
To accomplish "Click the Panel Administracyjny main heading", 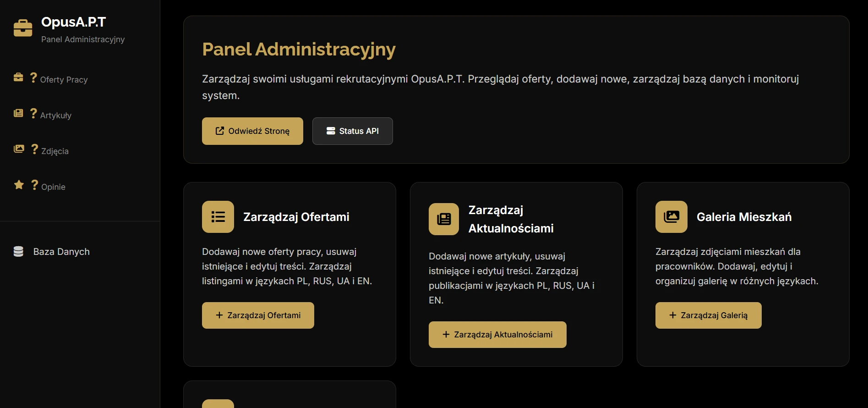I will click(x=299, y=50).
